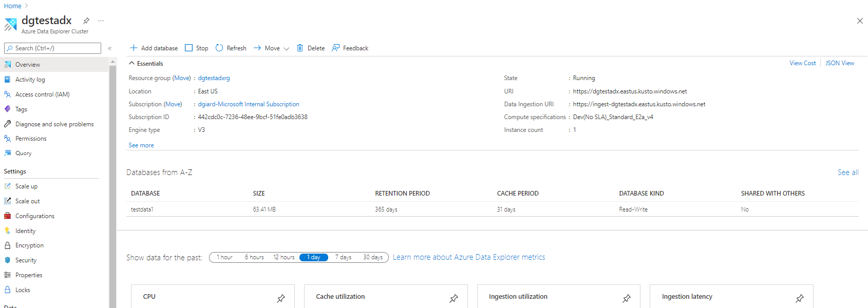Pin the Ingestion latency chart
The width and height of the screenshot is (868, 308).
tap(800, 298)
